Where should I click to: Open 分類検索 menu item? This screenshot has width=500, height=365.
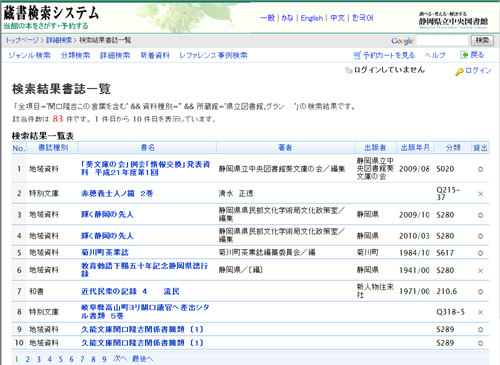(x=75, y=55)
